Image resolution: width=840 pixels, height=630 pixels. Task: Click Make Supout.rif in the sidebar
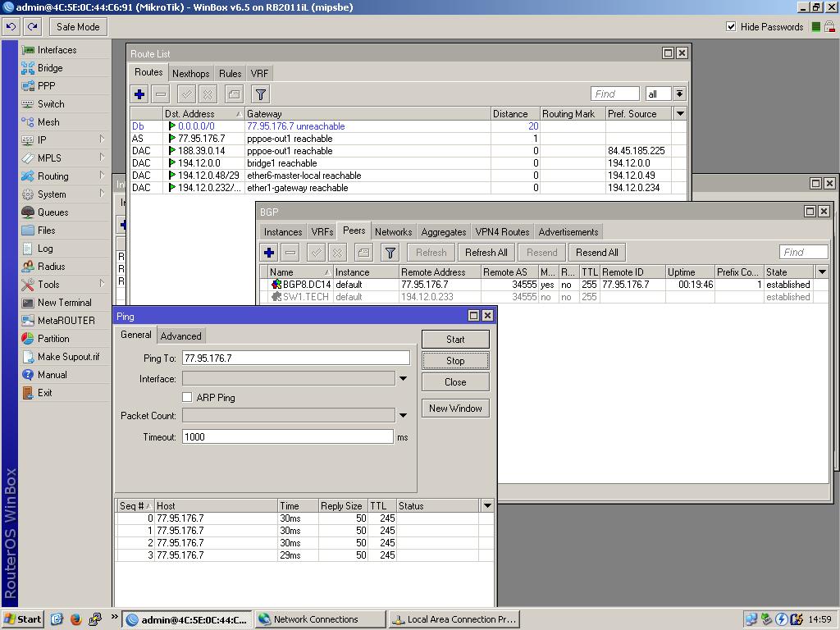point(68,357)
